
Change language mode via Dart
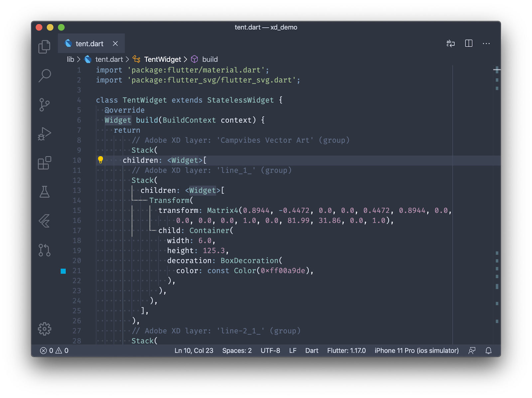click(x=312, y=350)
